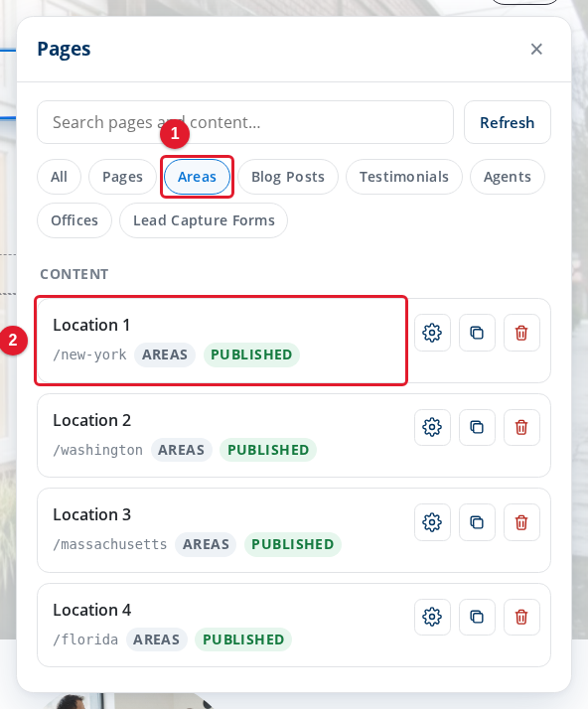Show Offices content

74,220
